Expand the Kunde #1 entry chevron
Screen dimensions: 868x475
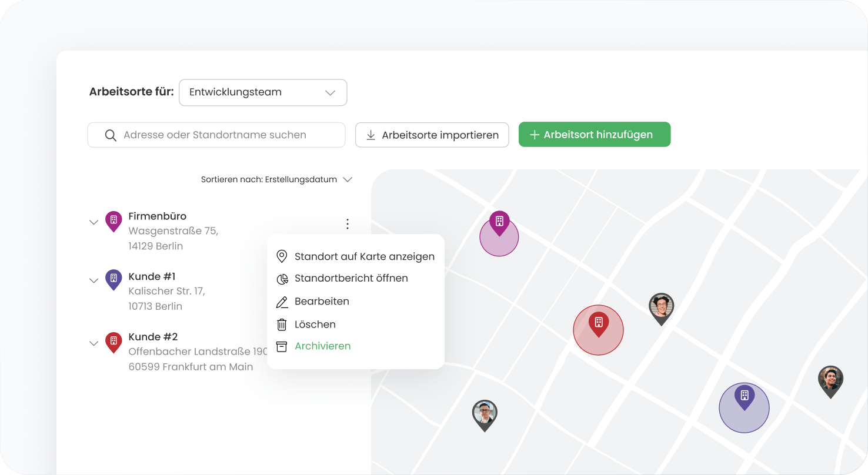pos(94,280)
